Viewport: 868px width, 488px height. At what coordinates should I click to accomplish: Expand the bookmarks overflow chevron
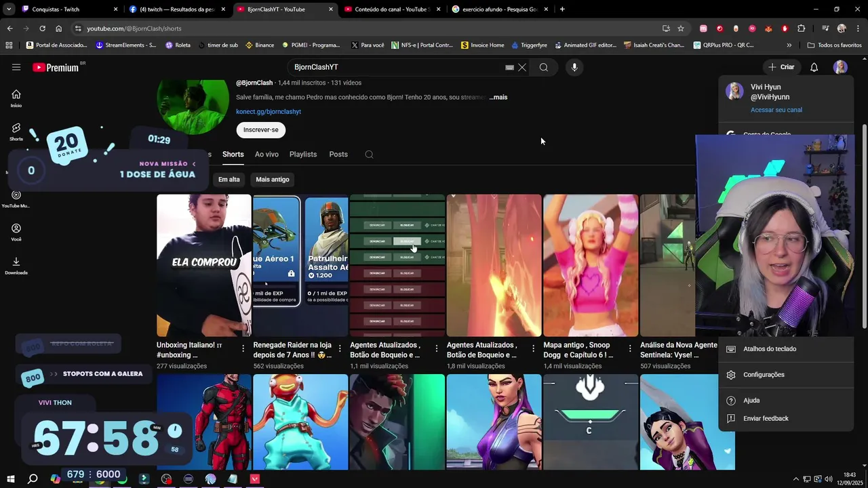coord(789,45)
